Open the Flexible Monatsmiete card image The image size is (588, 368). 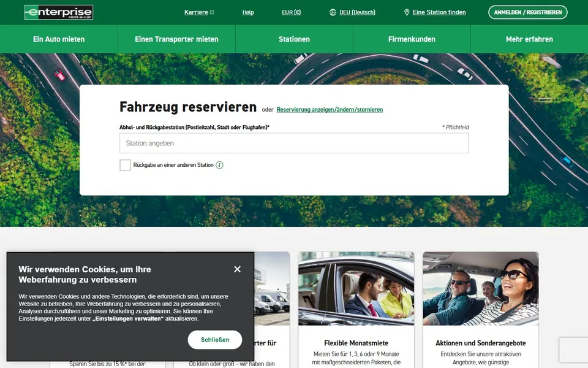point(356,288)
